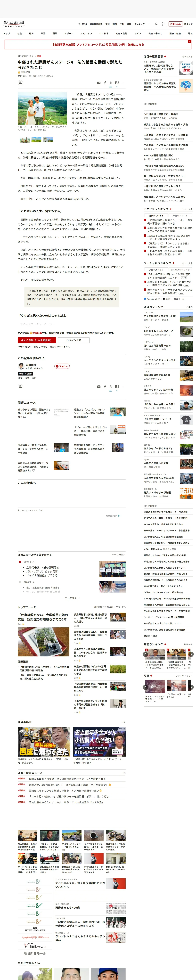Screen dimensions: 196x980
Task: Open the search magnifier icon in the header
Action: (x=156, y=24)
